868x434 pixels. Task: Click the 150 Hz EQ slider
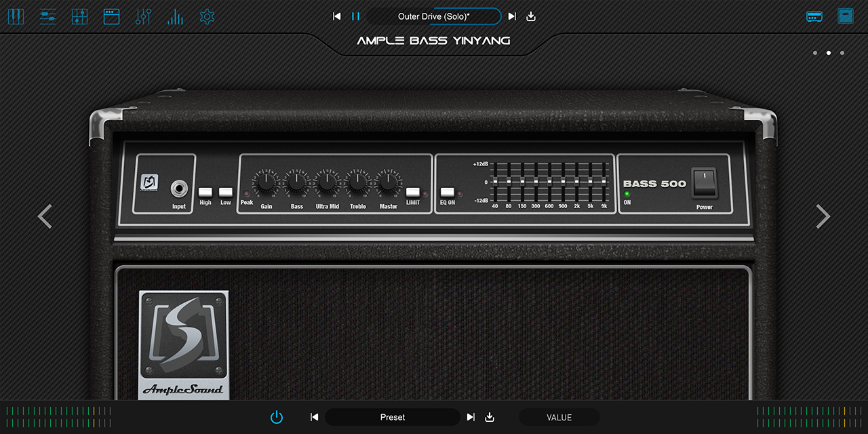(522, 182)
